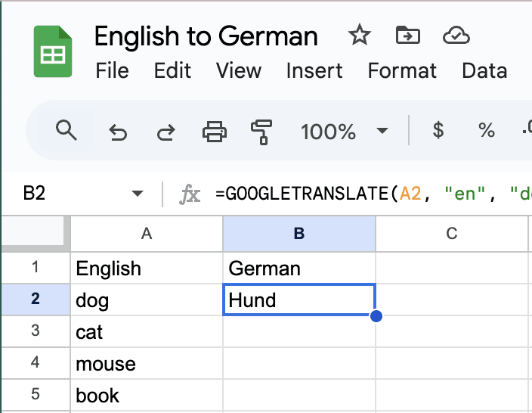This screenshot has width=532, height=413.
Task: Undo the last action
Action: pos(118,132)
